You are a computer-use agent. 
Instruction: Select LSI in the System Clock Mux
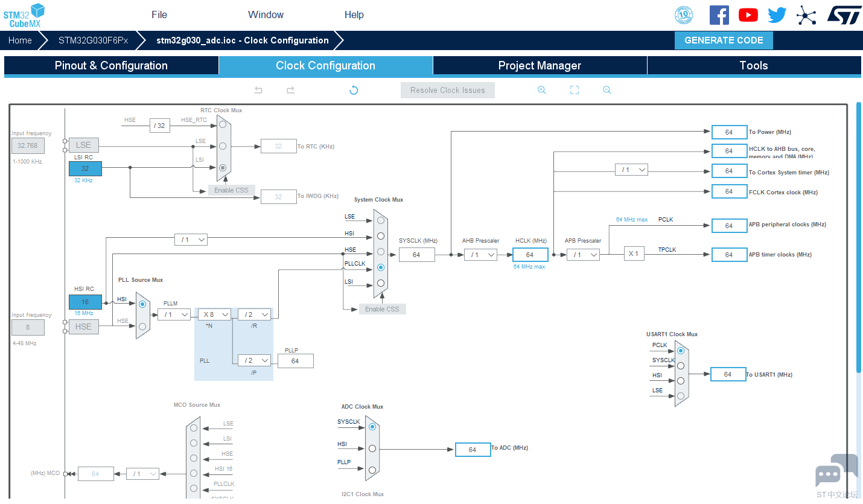(x=381, y=283)
